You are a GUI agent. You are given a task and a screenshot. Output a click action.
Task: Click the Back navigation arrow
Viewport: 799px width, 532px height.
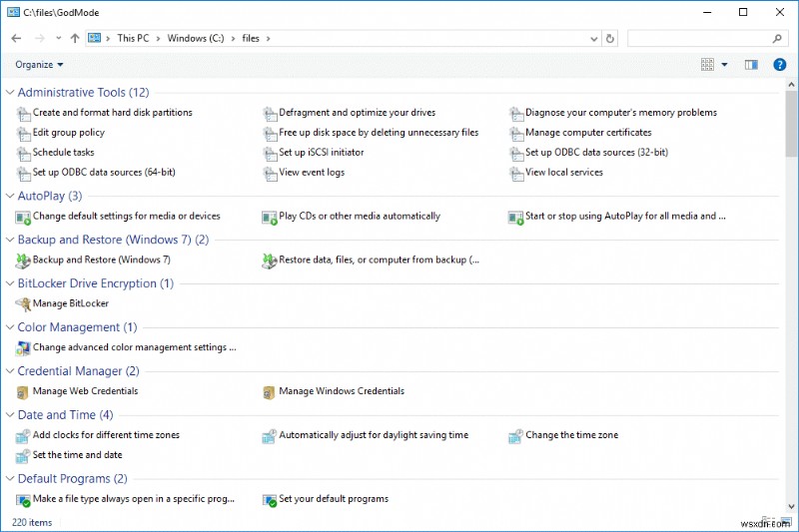(x=16, y=38)
